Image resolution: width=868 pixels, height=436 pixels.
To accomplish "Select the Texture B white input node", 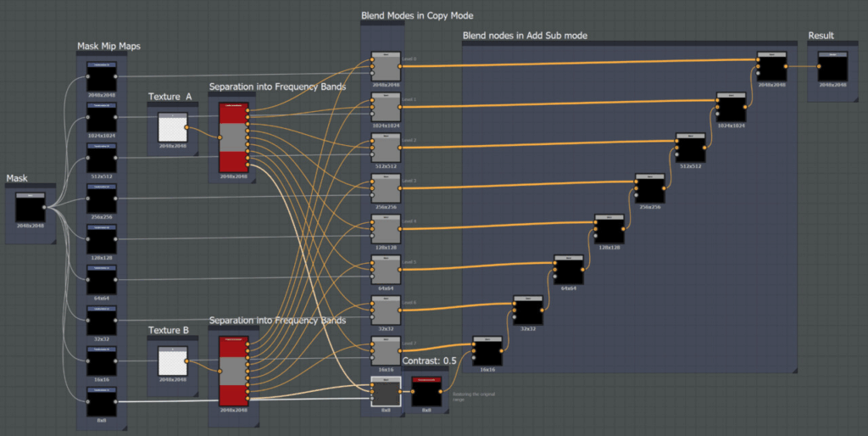I will tap(173, 361).
